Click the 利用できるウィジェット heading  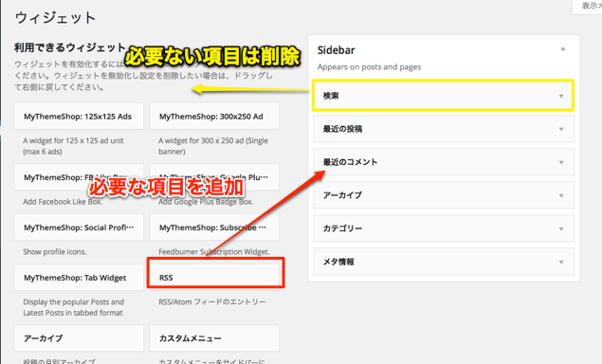[70, 47]
